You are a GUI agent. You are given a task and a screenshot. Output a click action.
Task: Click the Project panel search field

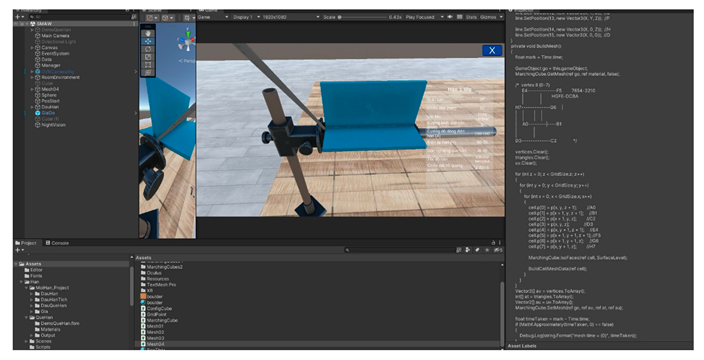pos(400,250)
